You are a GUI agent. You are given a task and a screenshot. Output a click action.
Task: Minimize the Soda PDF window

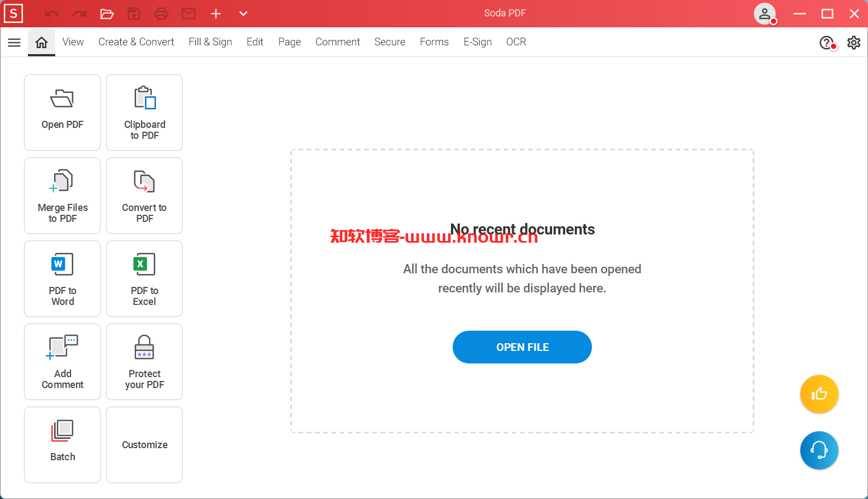click(x=800, y=14)
